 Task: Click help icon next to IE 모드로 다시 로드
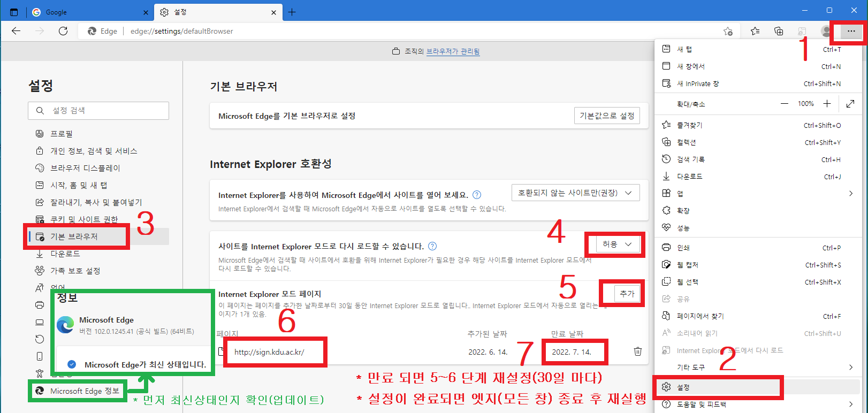(x=432, y=246)
